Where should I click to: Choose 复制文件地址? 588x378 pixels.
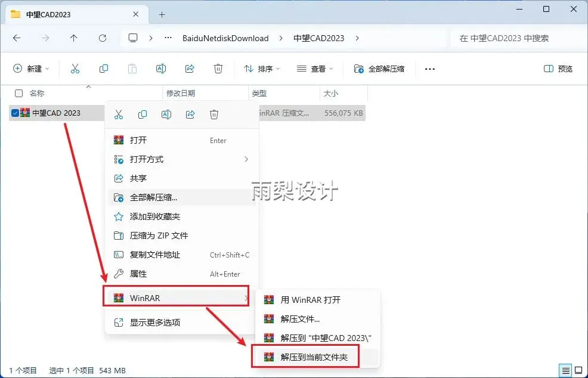pos(182,255)
